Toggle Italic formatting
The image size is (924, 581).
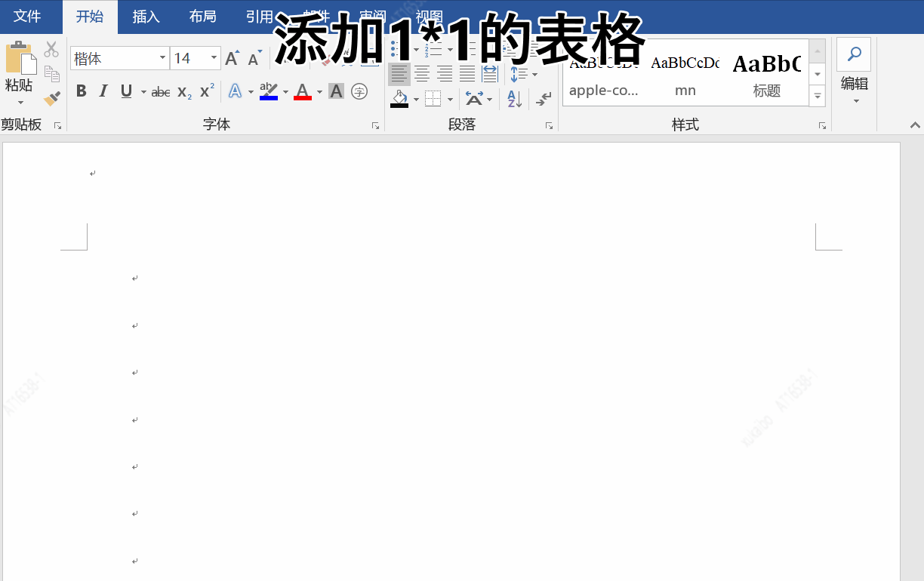[x=103, y=91]
